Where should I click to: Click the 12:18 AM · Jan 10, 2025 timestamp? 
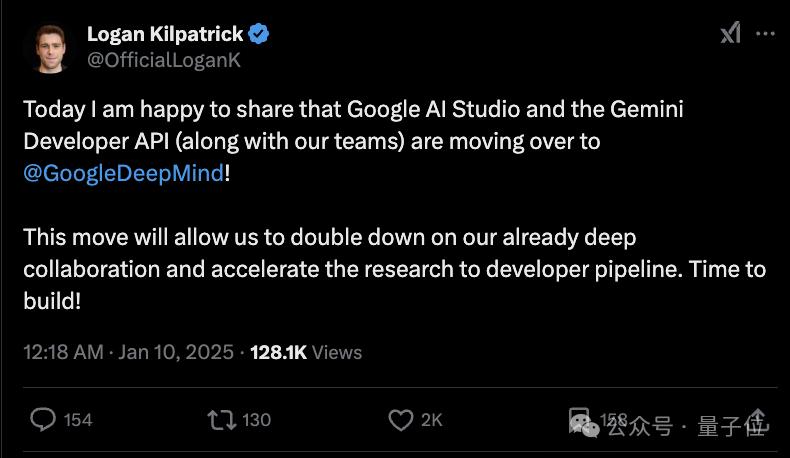pyautogui.click(x=128, y=352)
